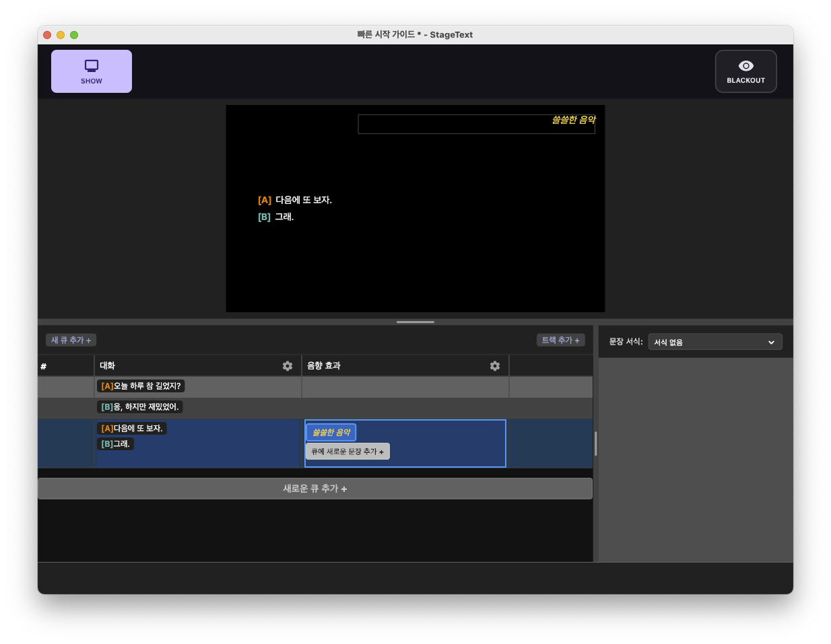
Task: Select sentence [B]응, 하지만 재밌었어.
Action: (140, 407)
